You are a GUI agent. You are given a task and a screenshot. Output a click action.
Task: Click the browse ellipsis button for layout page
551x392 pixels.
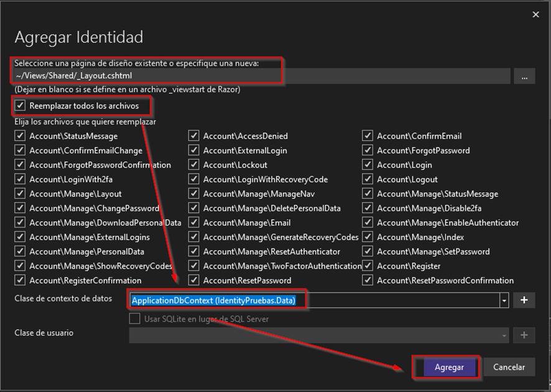pyautogui.click(x=524, y=77)
